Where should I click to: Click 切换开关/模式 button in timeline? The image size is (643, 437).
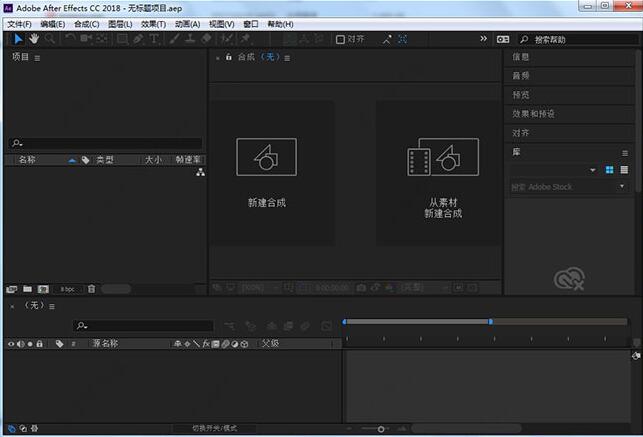[214, 429]
